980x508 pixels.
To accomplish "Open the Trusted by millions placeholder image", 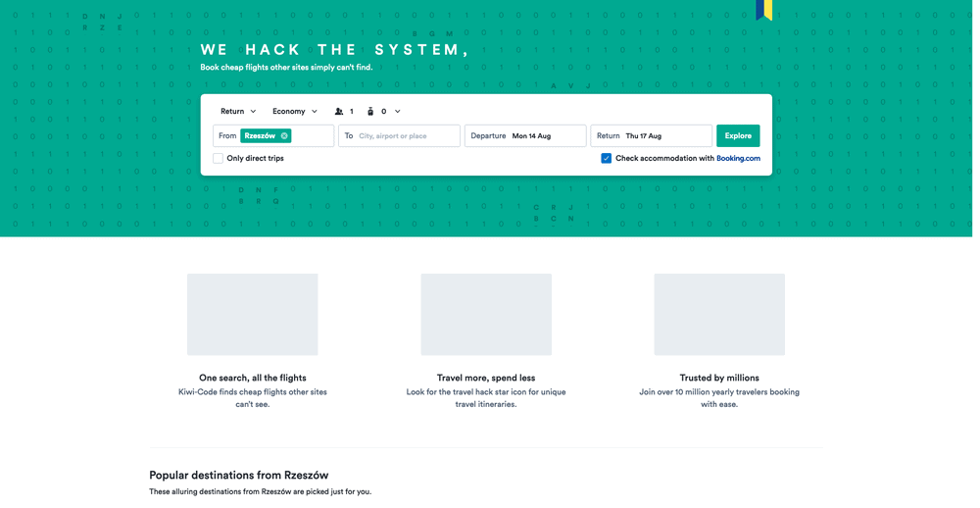I will pyautogui.click(x=719, y=314).
